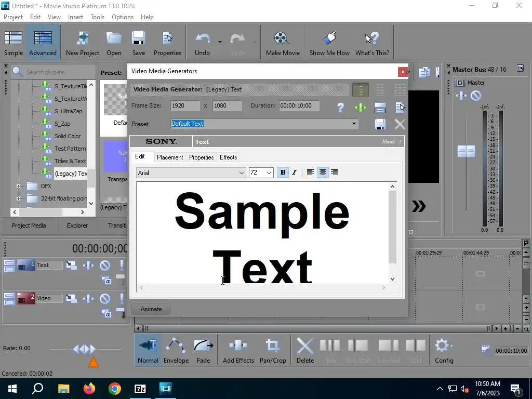The width and height of the screenshot is (532, 399).
Task: Open the Properties tab in text generator
Action: tap(201, 157)
